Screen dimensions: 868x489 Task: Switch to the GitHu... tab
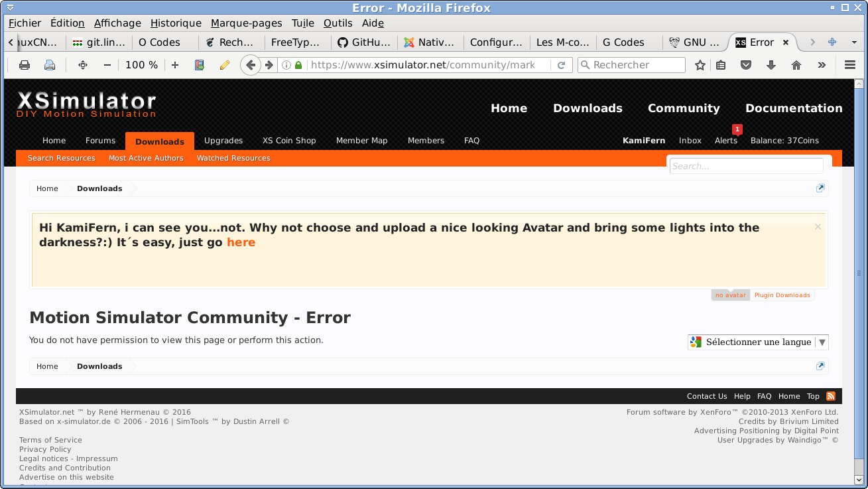point(364,42)
